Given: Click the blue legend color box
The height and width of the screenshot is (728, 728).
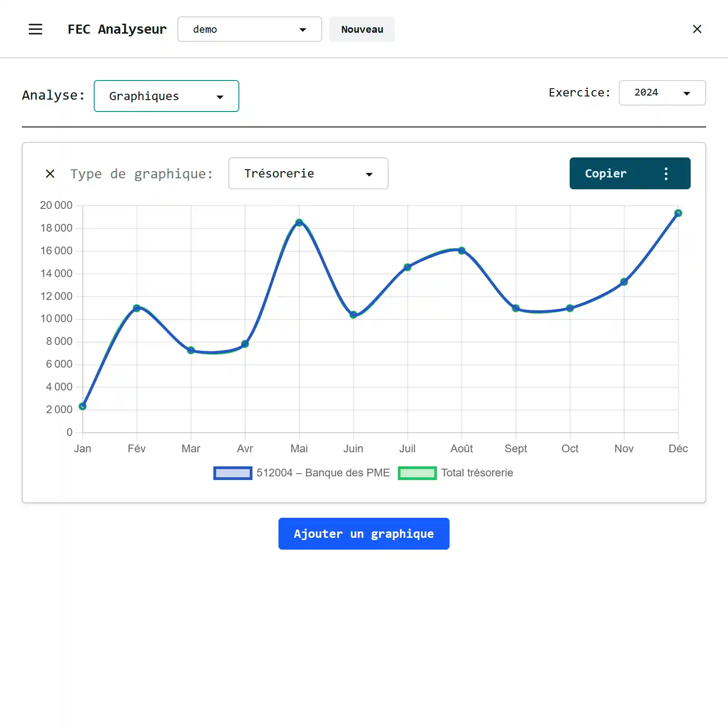Looking at the screenshot, I should [233, 473].
